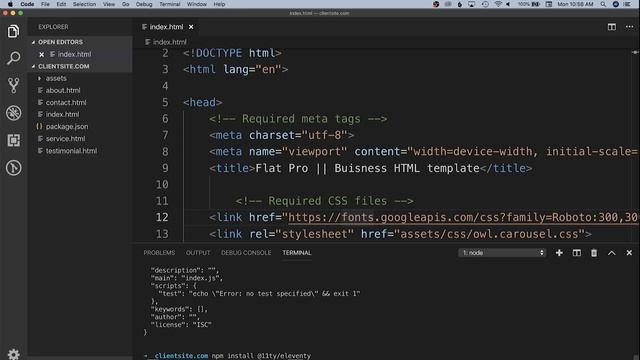Click the Wi-Fi status icon

pos(498,4)
